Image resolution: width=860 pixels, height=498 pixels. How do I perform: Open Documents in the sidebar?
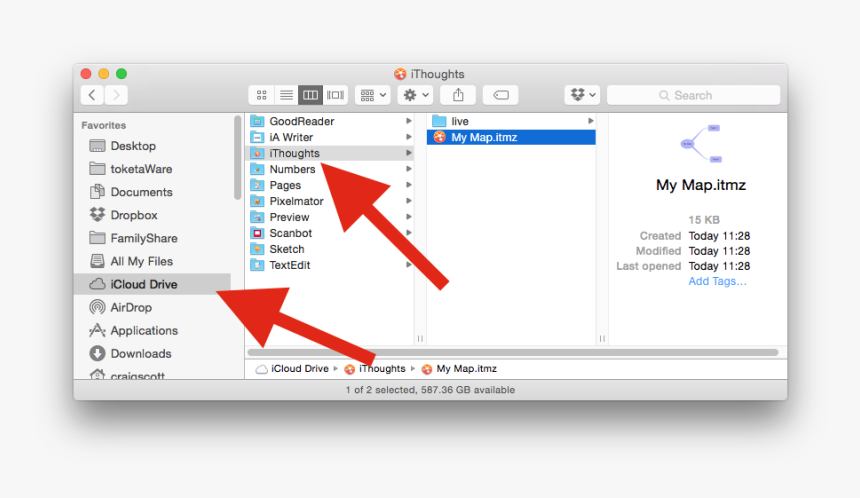154,192
